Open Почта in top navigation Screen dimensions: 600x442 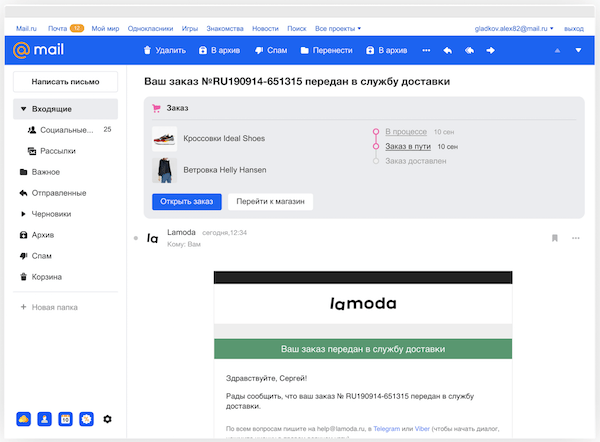coord(57,29)
